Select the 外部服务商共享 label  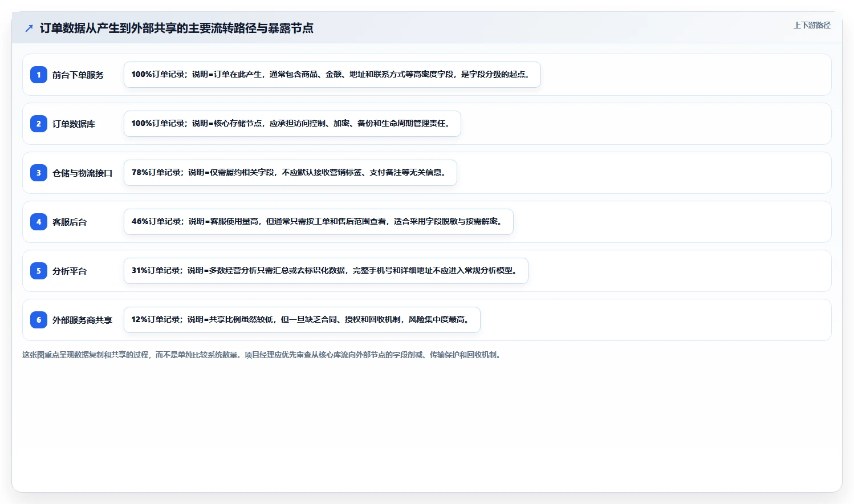coord(82,320)
